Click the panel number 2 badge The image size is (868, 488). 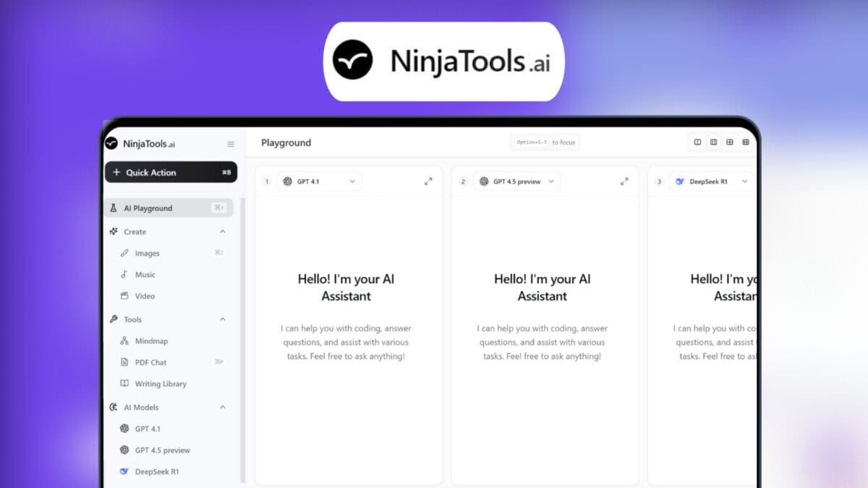464,181
